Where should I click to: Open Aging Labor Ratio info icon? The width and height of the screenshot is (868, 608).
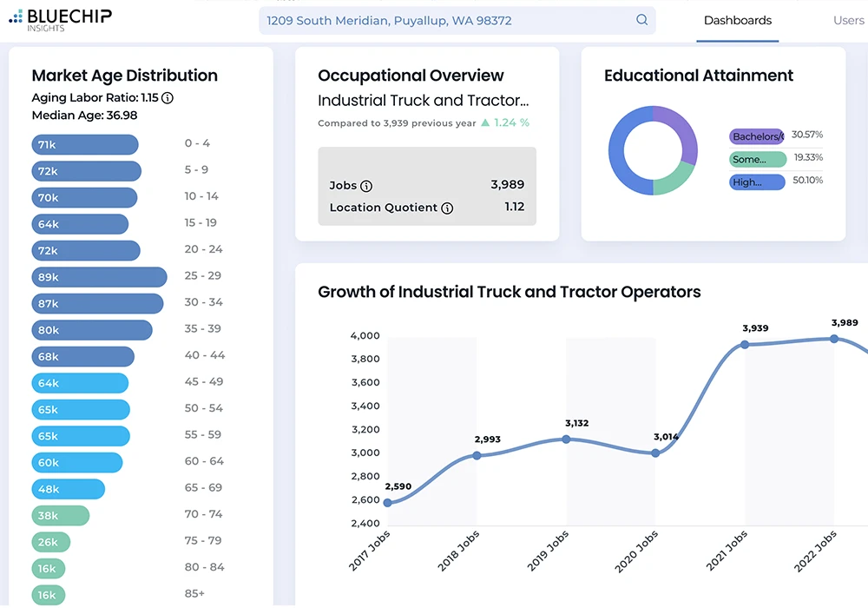(x=168, y=98)
